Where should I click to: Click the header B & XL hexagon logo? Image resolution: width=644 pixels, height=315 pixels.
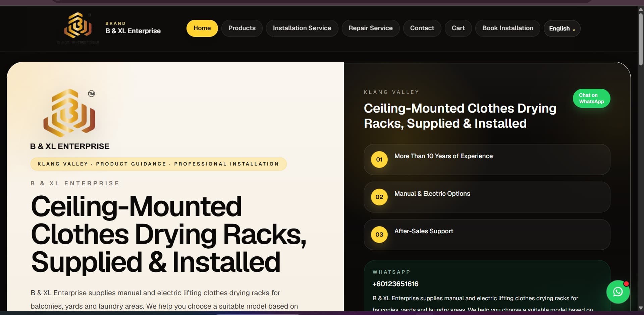click(x=78, y=25)
